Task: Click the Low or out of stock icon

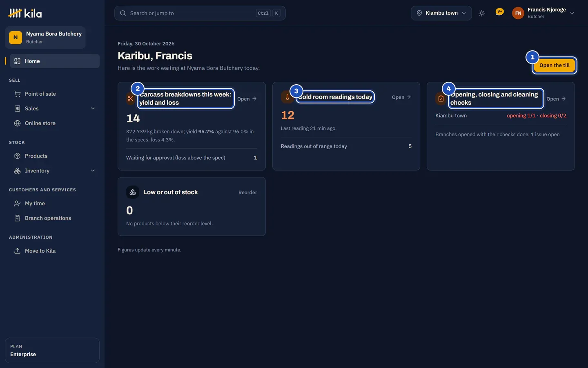Action: [x=133, y=192]
